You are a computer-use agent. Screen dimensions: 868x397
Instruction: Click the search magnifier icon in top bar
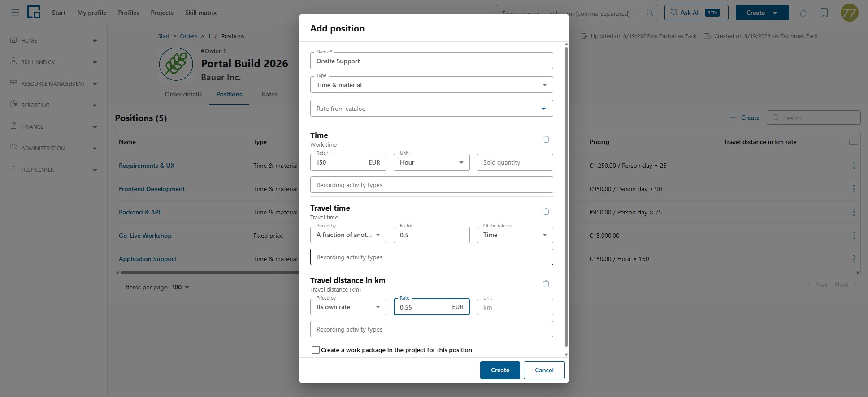pyautogui.click(x=650, y=13)
